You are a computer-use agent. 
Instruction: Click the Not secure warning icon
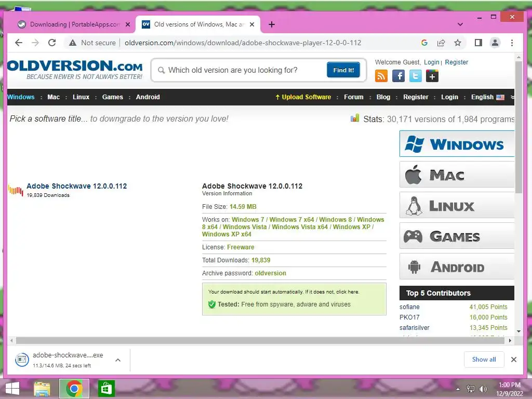pos(73,43)
